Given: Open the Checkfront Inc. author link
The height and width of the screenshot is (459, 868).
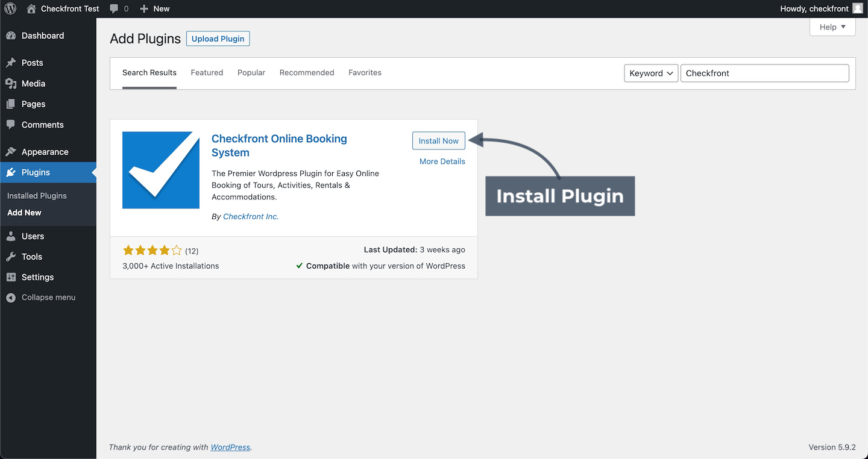Looking at the screenshot, I should [251, 217].
